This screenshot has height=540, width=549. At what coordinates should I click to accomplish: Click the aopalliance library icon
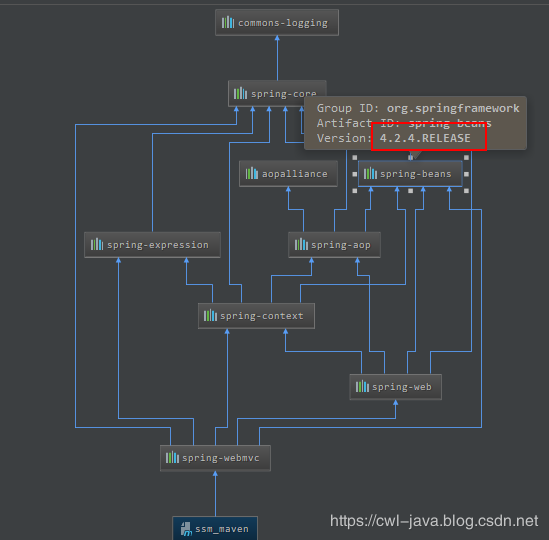point(252,173)
